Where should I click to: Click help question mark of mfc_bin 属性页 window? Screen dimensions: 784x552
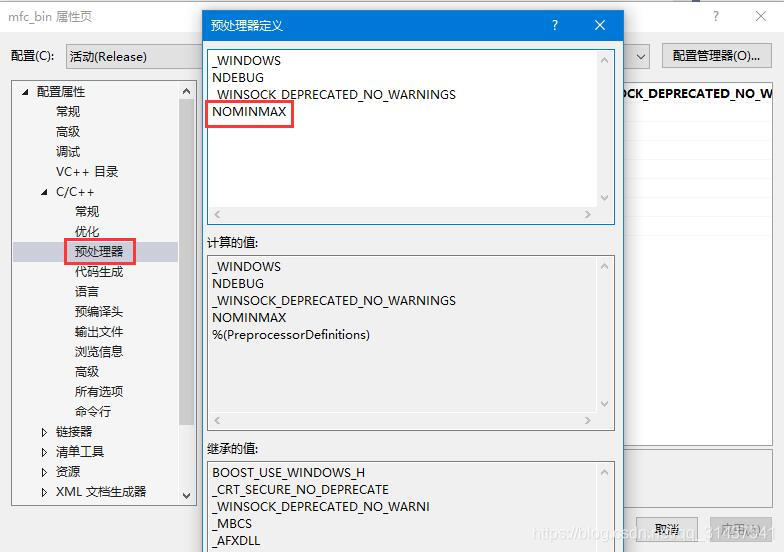point(716,16)
